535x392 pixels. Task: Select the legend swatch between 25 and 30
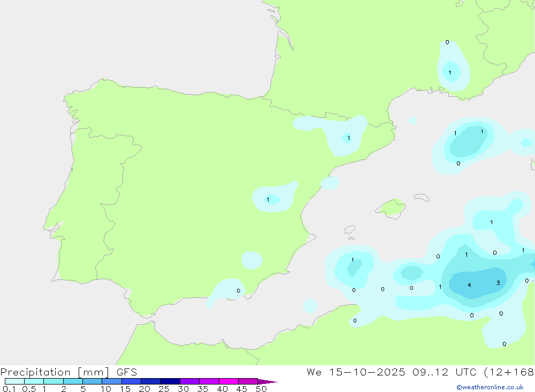coord(170,381)
